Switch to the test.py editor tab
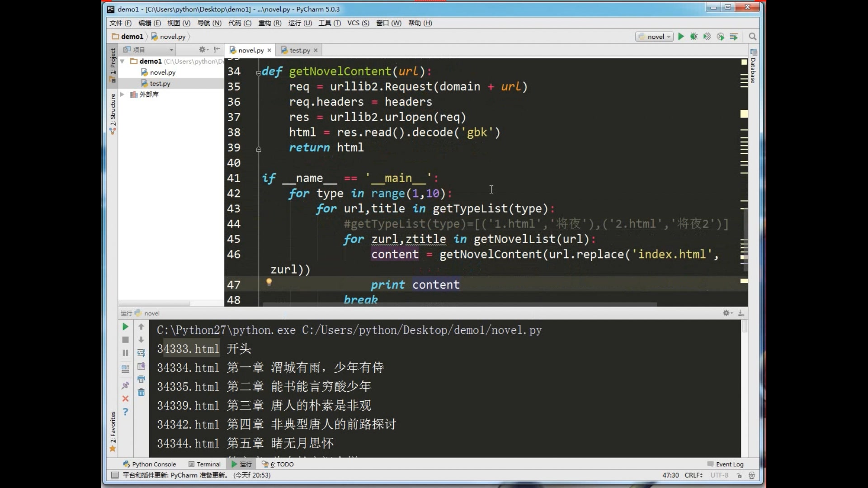The image size is (868, 488). pyautogui.click(x=299, y=50)
